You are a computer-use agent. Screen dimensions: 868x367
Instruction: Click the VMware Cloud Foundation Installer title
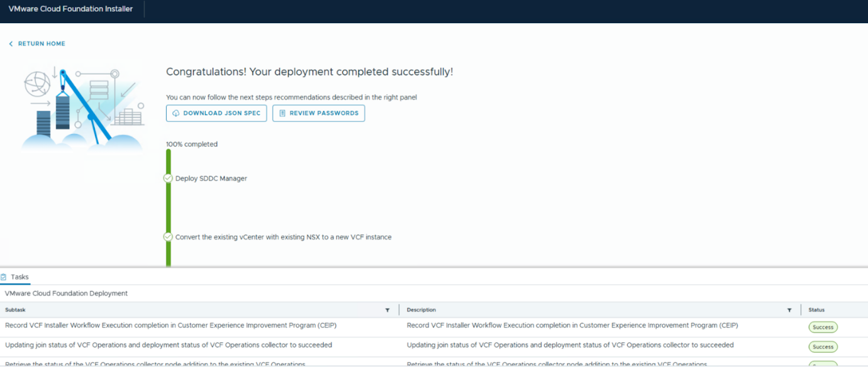pyautogui.click(x=70, y=9)
